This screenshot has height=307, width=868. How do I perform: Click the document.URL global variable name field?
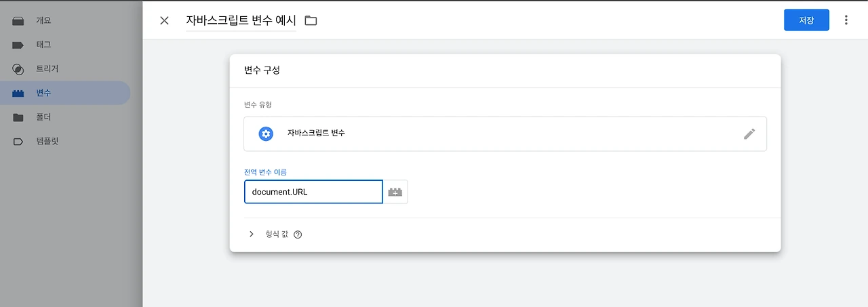click(313, 192)
